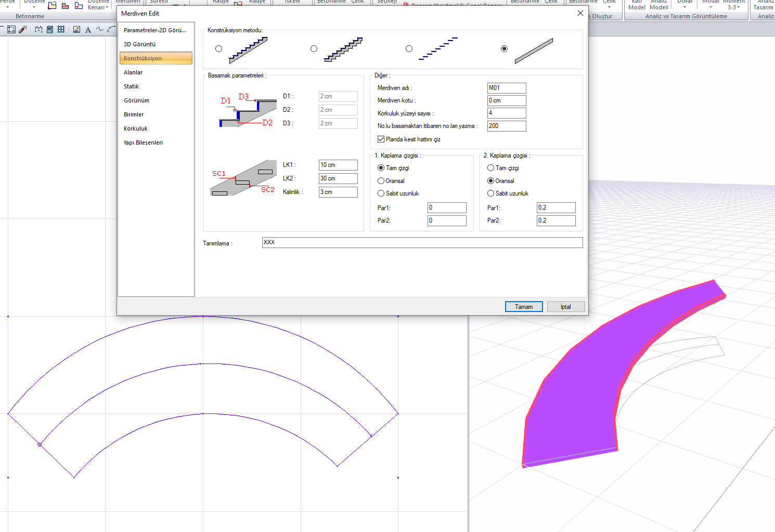The height and width of the screenshot is (532, 775).
Task: Toggle 'Planda kesit hattını çiz' checkbox
Action: pyautogui.click(x=381, y=139)
